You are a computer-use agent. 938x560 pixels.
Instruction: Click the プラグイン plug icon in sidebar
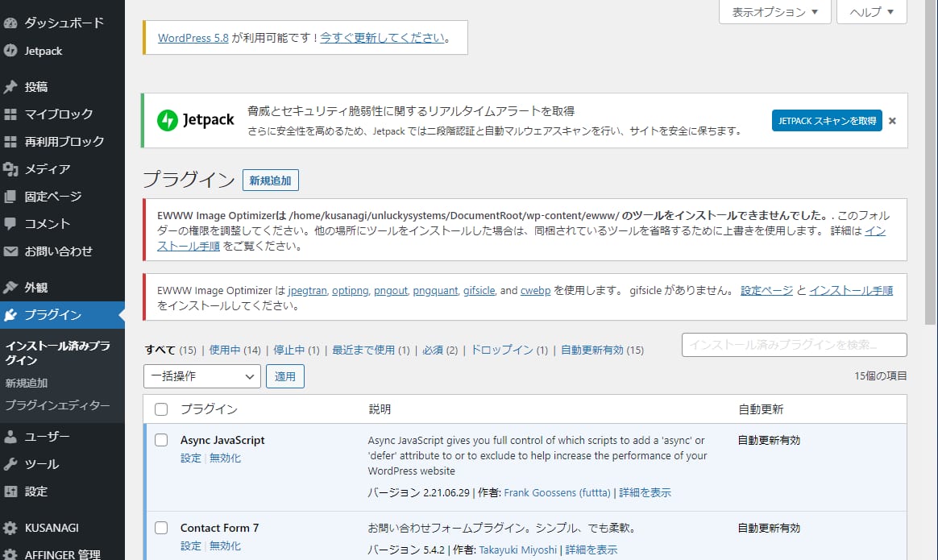[10, 315]
